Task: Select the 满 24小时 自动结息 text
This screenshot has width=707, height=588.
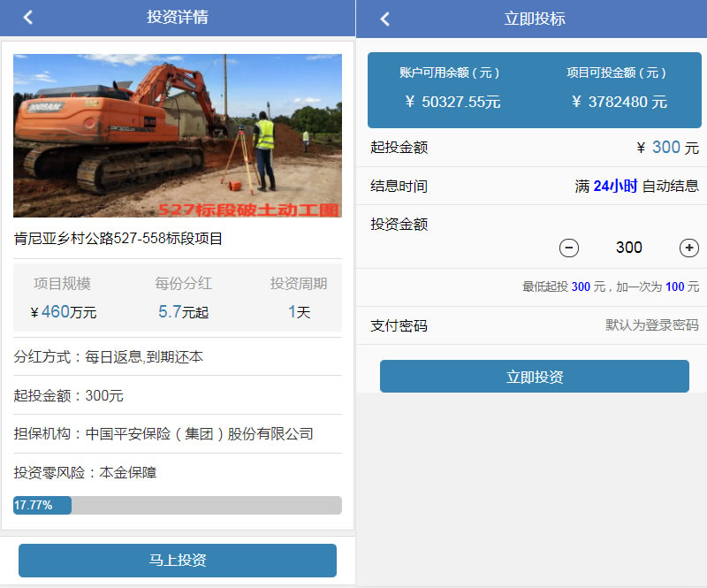Action: (636, 186)
